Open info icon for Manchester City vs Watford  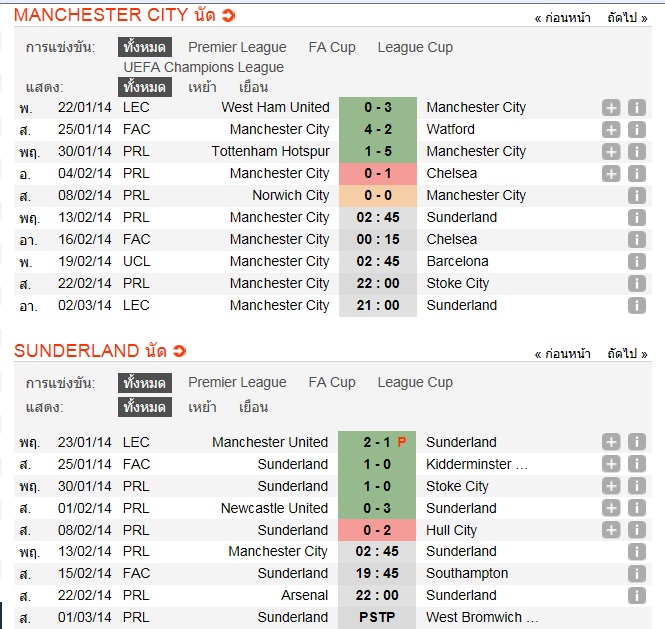tap(636, 130)
